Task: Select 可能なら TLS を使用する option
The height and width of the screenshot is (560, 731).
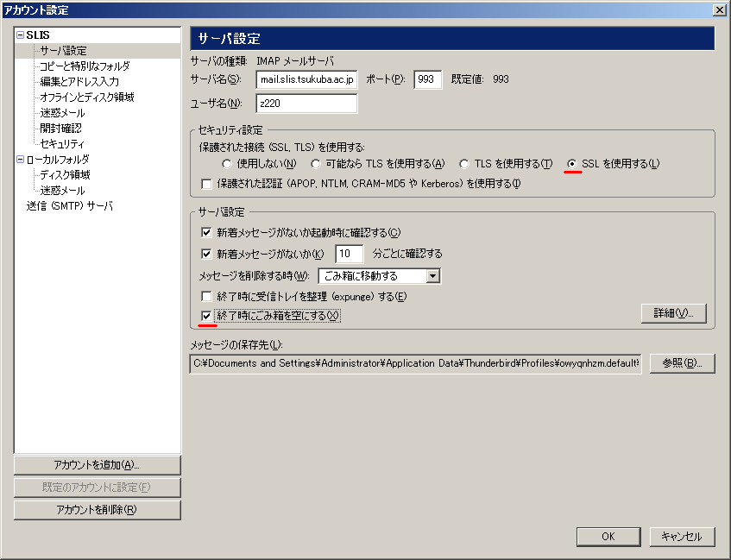Action: point(317,164)
